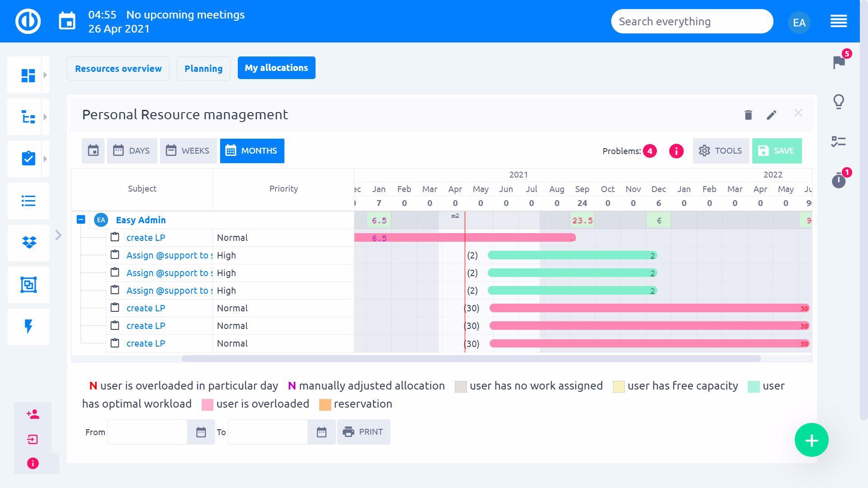Click the From date input field
Screen dimensions: 868x488
click(147, 432)
